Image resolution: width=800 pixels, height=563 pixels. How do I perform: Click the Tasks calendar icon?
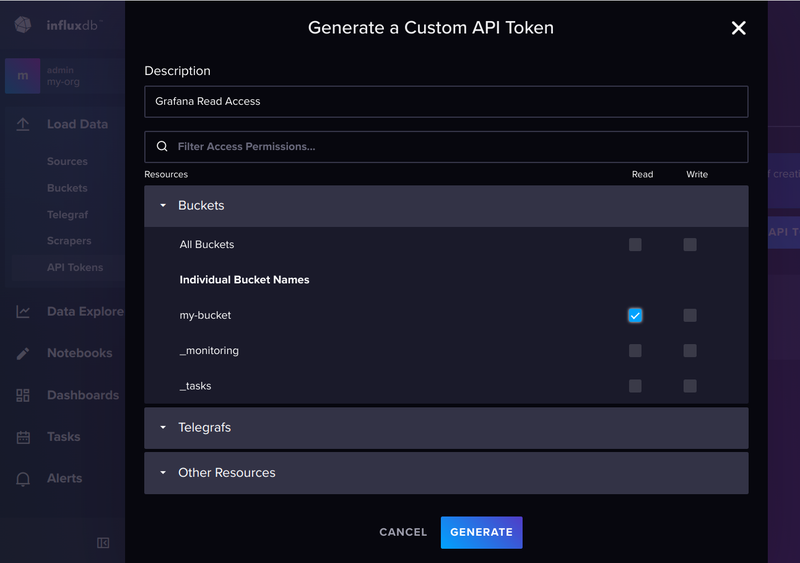23,437
